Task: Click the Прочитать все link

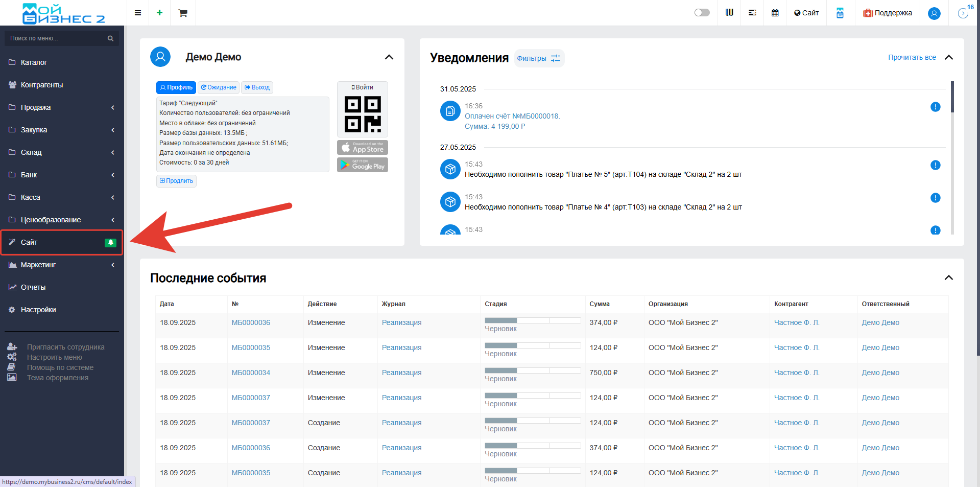Action: pyautogui.click(x=912, y=58)
